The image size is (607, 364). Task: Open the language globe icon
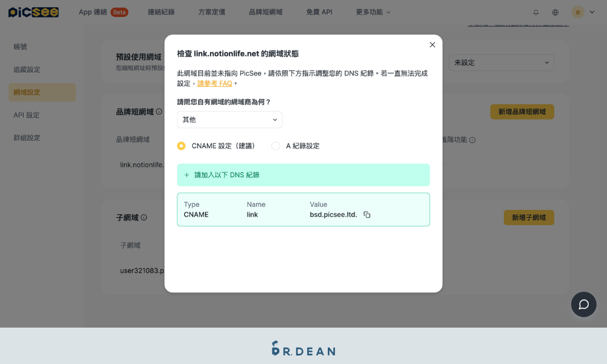(x=555, y=12)
